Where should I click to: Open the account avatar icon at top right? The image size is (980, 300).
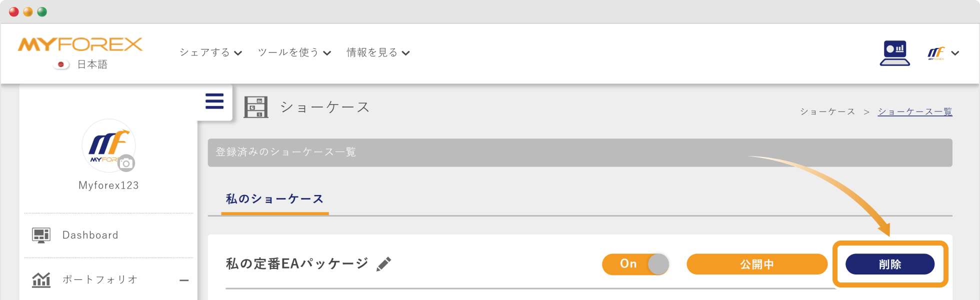935,52
